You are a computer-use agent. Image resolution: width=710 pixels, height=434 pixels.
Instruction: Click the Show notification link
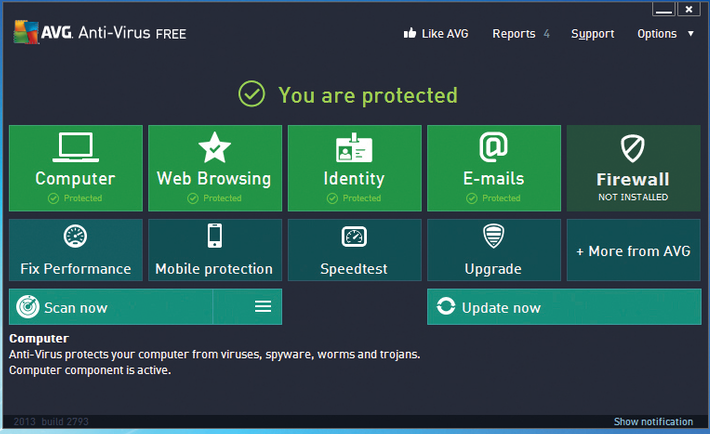click(653, 422)
